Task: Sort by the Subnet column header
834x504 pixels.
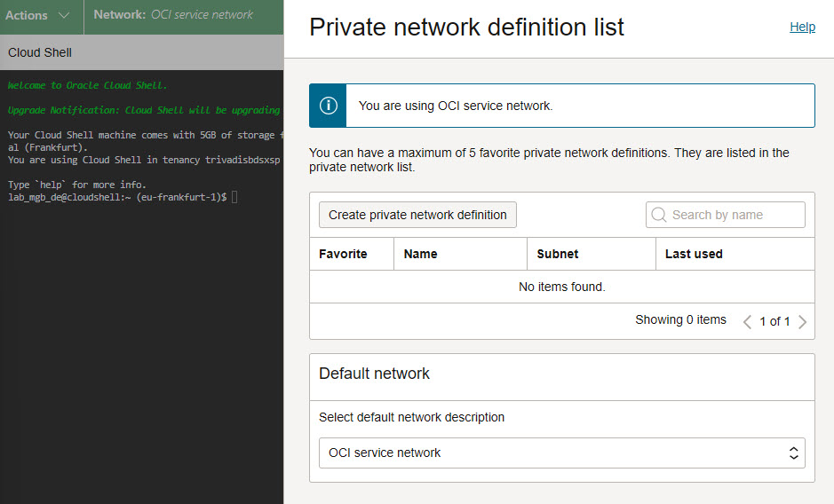Action: pyautogui.click(x=558, y=254)
